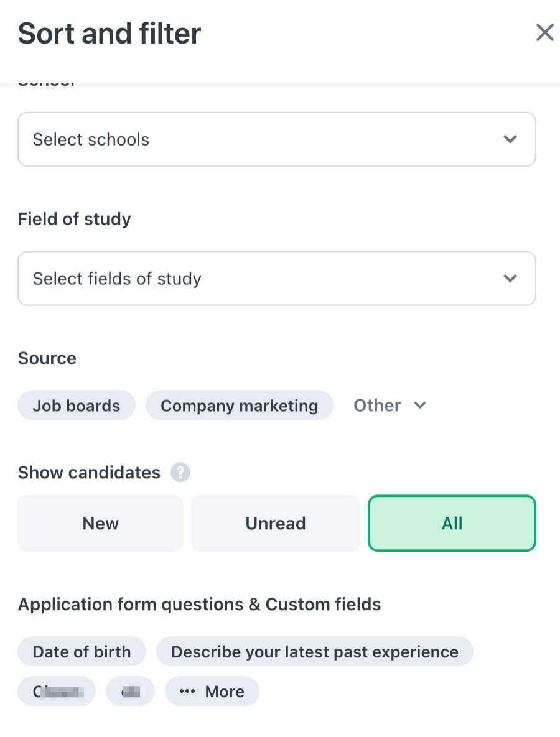Image resolution: width=560 pixels, height=737 pixels.
Task: Click the chevron arrow in Select schools
Action: (510, 139)
